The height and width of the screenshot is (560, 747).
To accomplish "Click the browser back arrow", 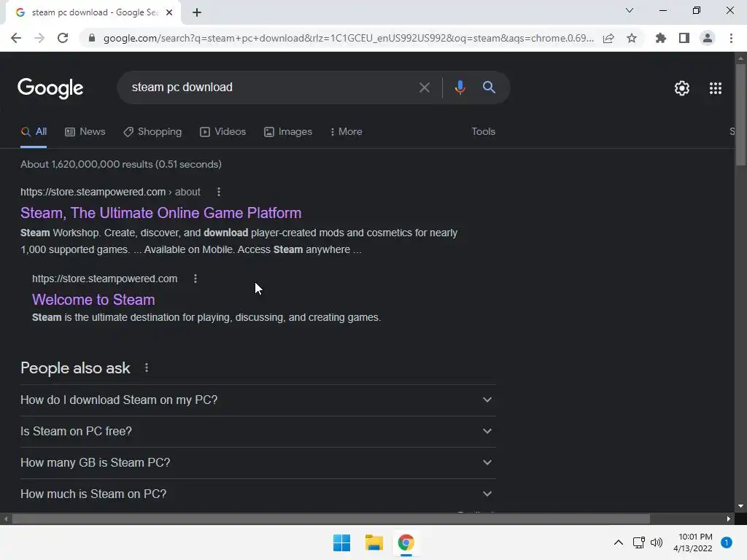I will click(x=16, y=38).
